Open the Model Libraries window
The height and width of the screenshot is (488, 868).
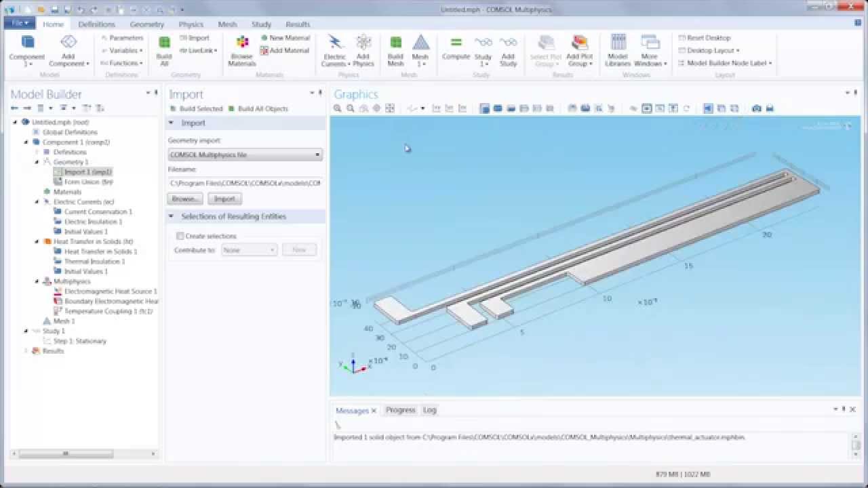tap(618, 51)
